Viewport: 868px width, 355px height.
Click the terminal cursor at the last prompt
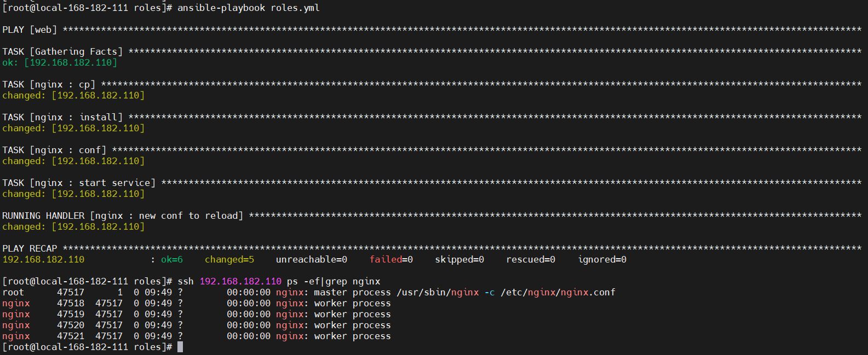pyautogui.click(x=180, y=347)
